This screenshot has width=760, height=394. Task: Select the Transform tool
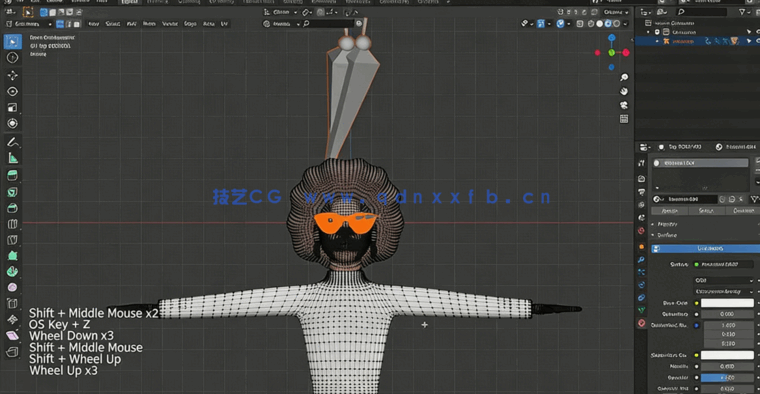tap(13, 124)
